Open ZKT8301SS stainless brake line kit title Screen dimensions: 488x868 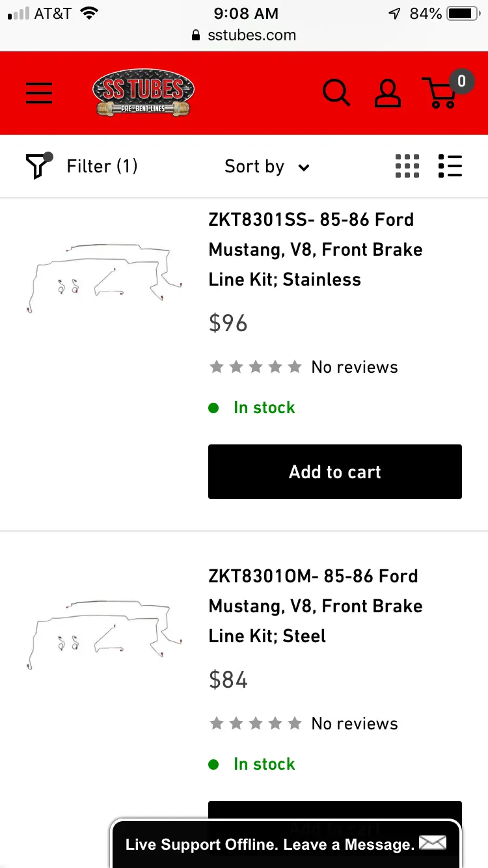click(x=316, y=249)
